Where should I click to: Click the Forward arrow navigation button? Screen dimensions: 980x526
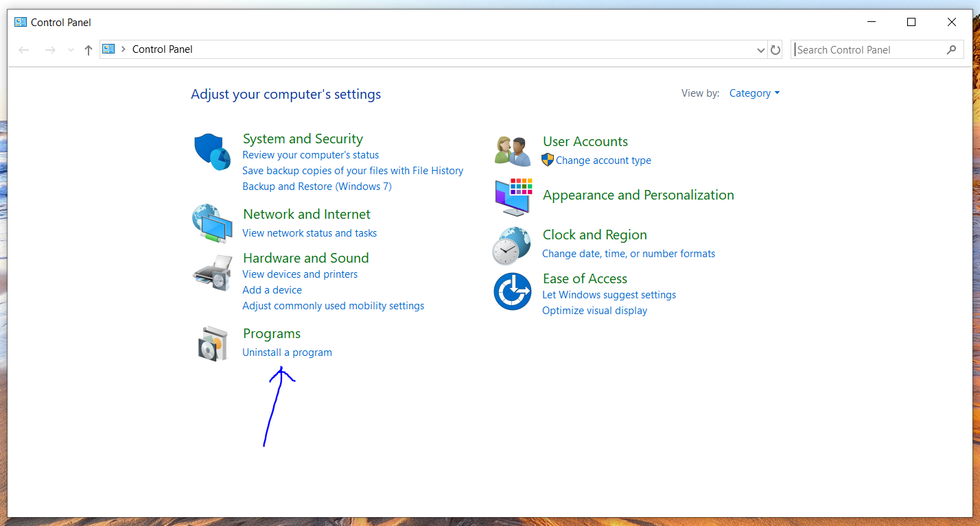point(49,50)
